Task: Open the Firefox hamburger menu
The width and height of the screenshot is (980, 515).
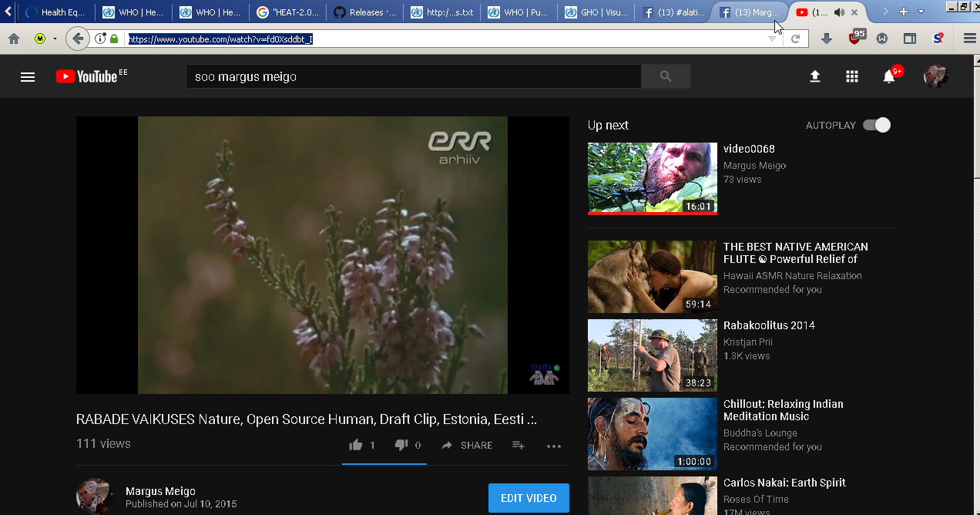Action: (970, 39)
